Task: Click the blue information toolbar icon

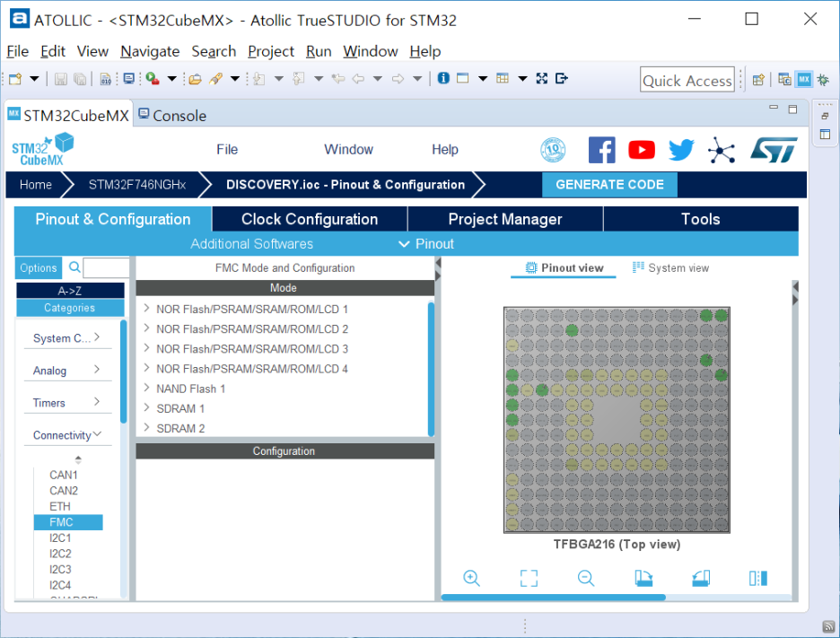Action: coord(443,78)
